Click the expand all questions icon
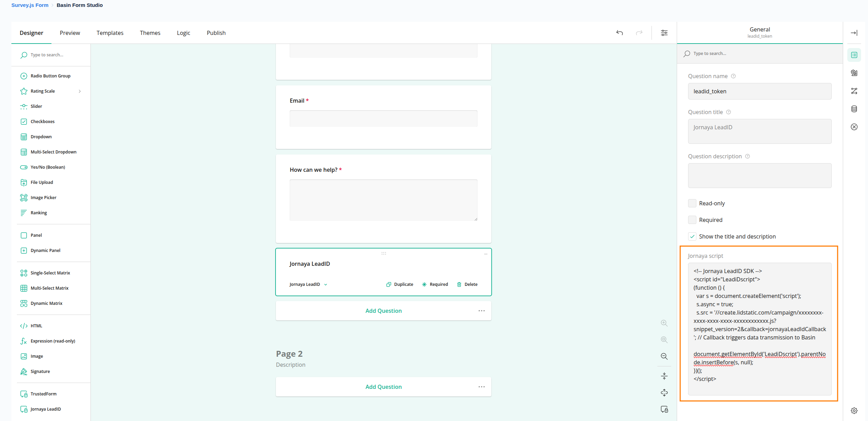The image size is (868, 421). [664, 393]
